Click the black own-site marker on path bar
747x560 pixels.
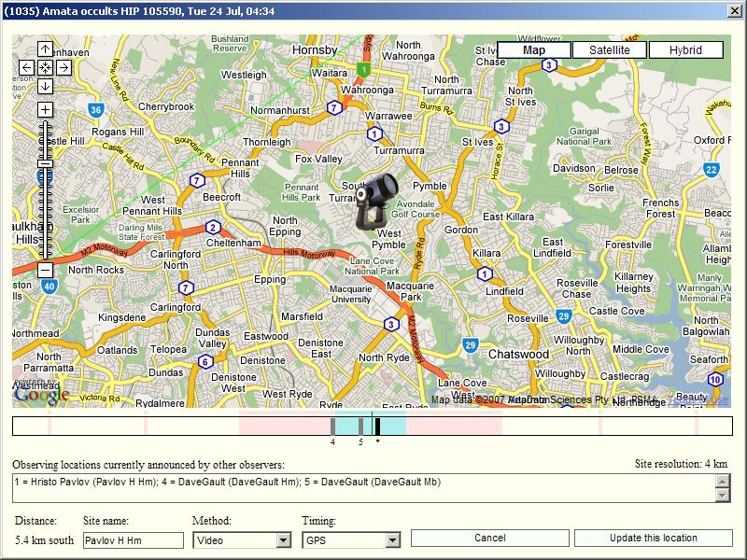coord(378,427)
